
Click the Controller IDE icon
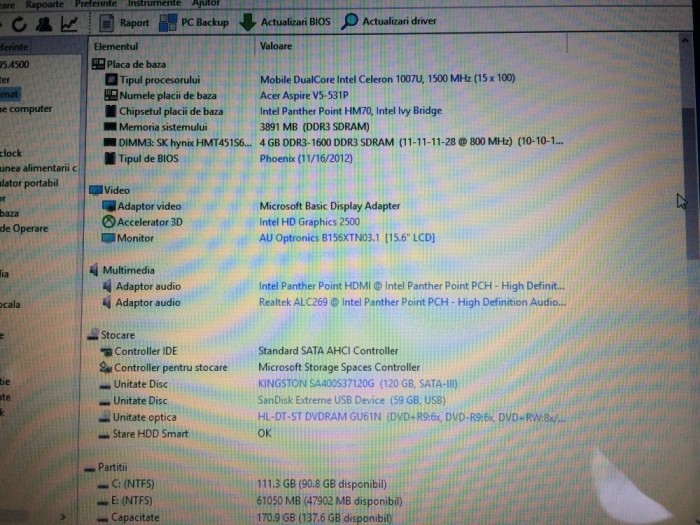click(x=106, y=352)
